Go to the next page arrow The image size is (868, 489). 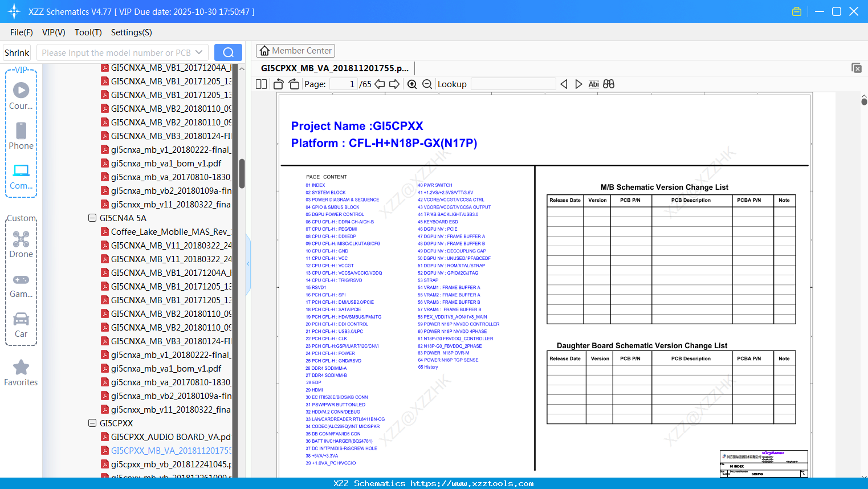[394, 84]
